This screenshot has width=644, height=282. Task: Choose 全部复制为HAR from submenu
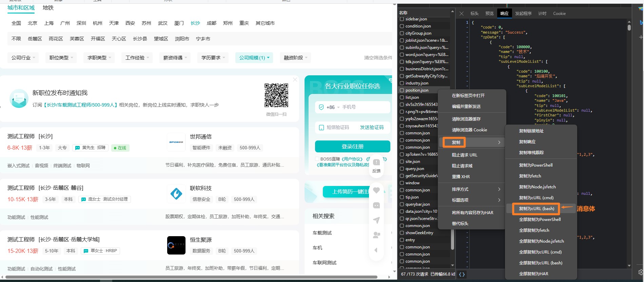tap(541, 274)
